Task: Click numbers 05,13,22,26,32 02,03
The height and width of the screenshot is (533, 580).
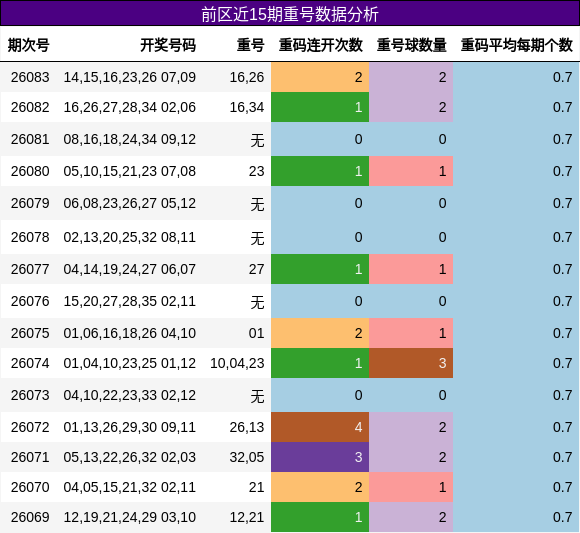Action: [x=129, y=457]
